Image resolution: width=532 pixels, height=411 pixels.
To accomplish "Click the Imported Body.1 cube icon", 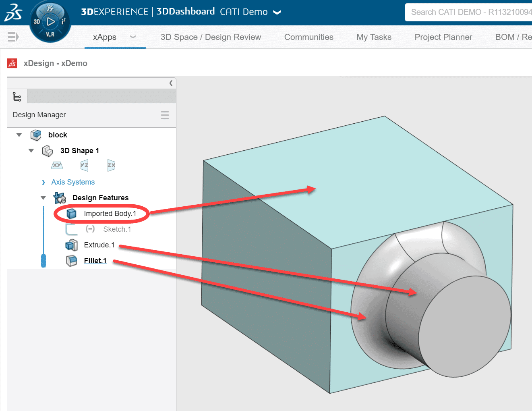I will pos(71,214).
